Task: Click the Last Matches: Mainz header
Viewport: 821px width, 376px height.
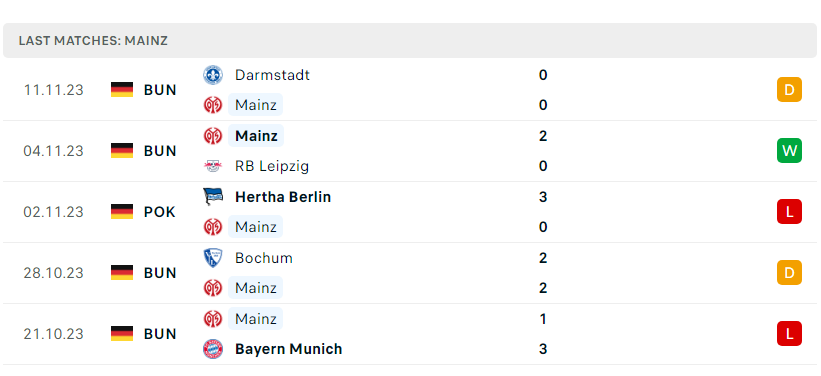Action: point(93,41)
